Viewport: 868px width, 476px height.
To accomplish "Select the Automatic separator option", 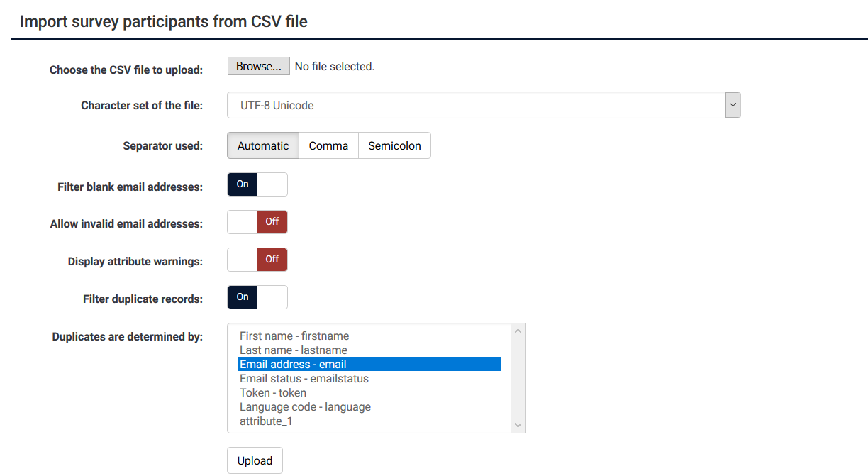I will [x=263, y=145].
